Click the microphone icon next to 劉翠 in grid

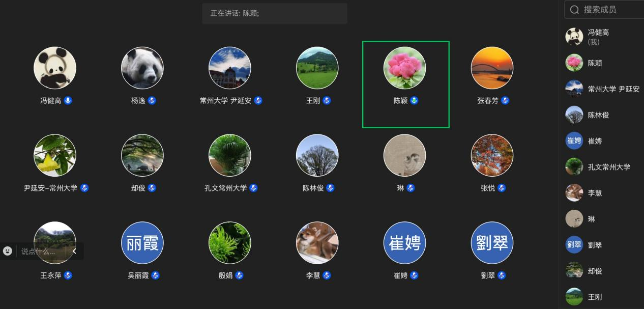click(x=502, y=275)
